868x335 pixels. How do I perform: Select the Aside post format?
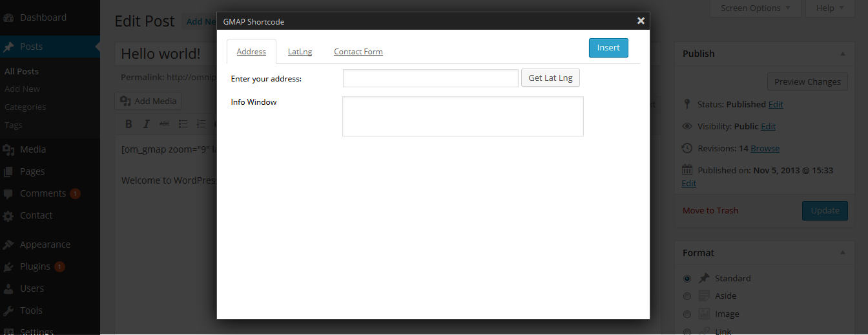[687, 296]
